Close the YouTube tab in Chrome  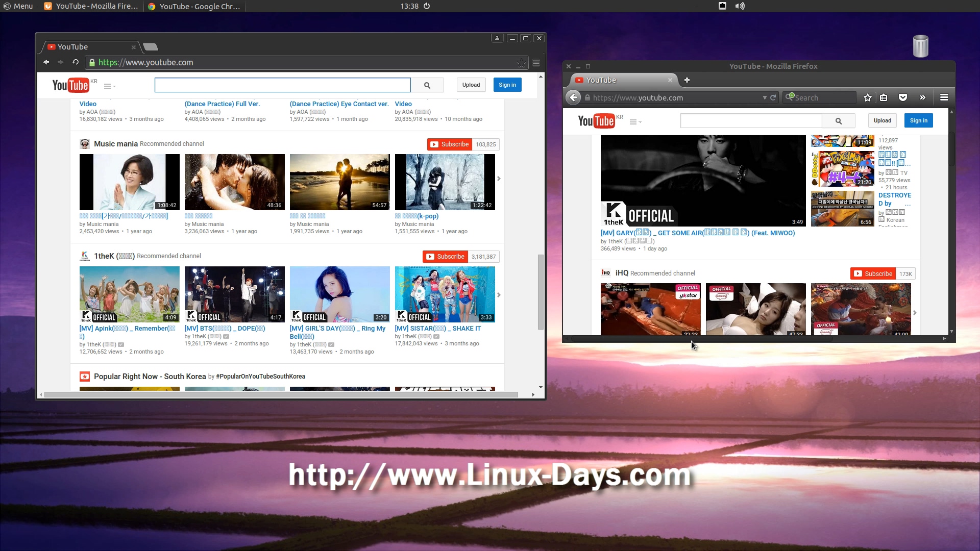pyautogui.click(x=134, y=47)
